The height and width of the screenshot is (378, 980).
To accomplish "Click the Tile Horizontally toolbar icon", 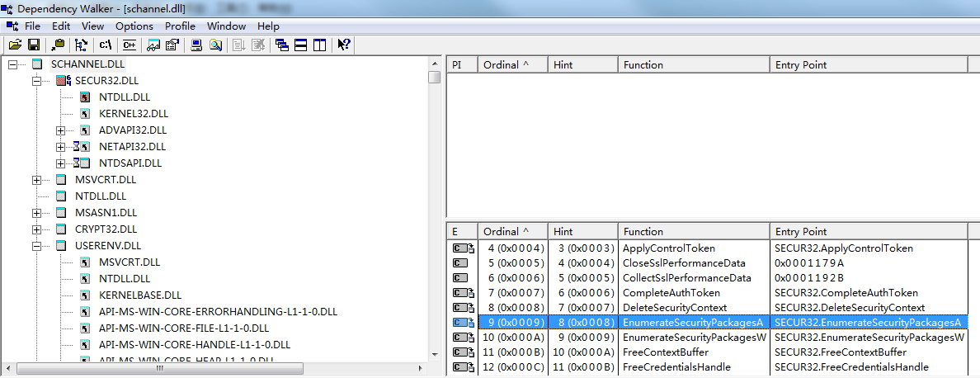I will [x=300, y=45].
